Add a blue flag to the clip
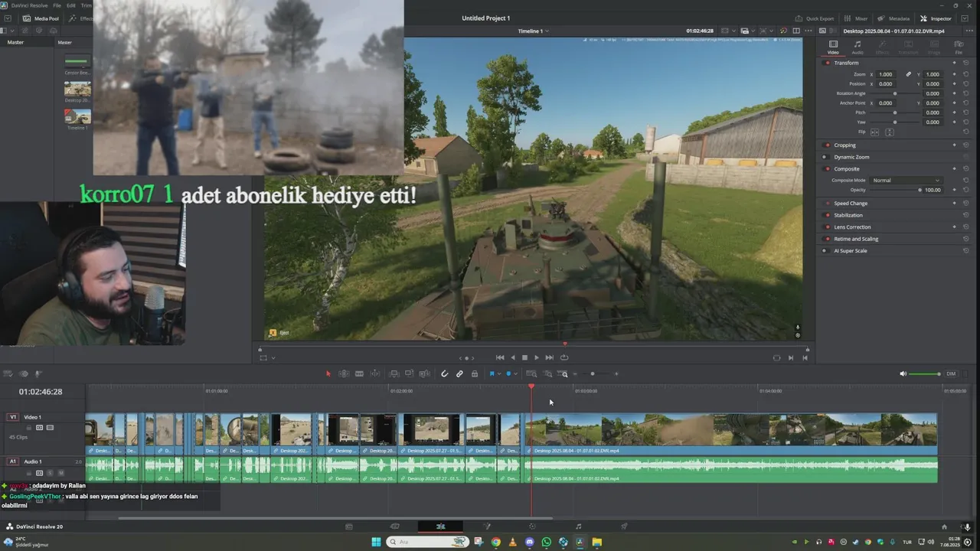Viewport: 980px width, 551px height. click(492, 373)
